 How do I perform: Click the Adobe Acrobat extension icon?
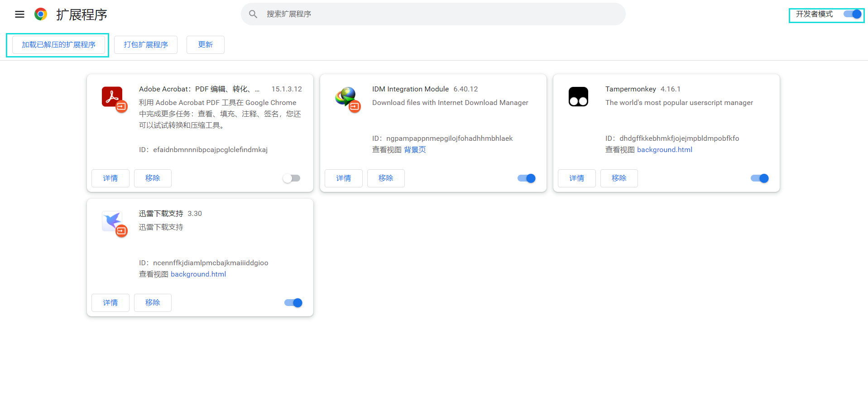point(112,97)
